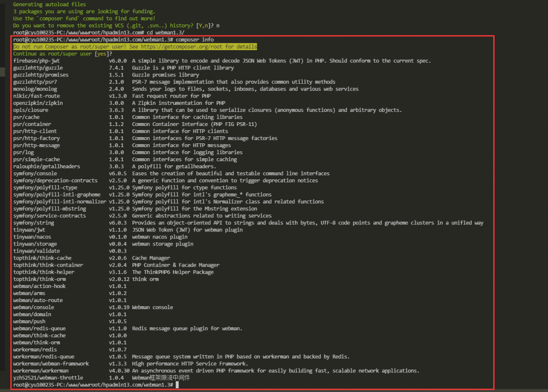Screen dimensions: 548x392
Task: Select the guzzlehttp/guzzle package name
Action: 38,68
